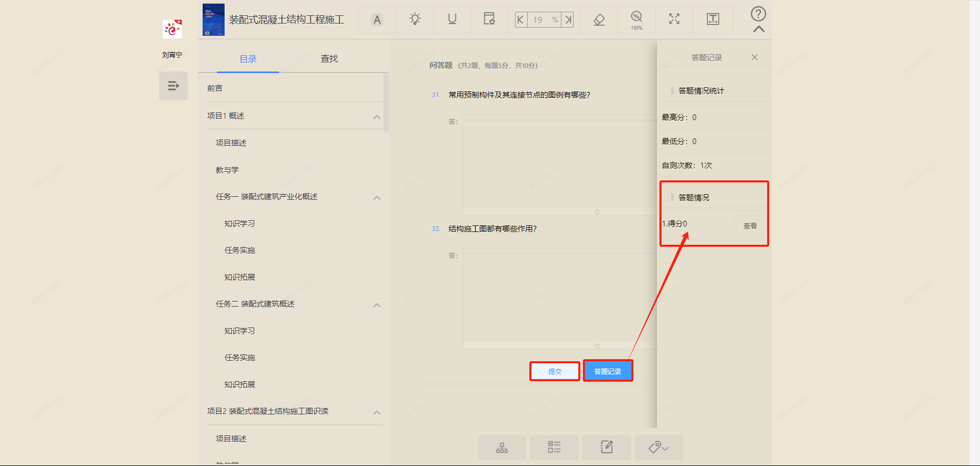Click 查看 to view score record
Viewport: 980px width, 466px height.
click(x=750, y=225)
